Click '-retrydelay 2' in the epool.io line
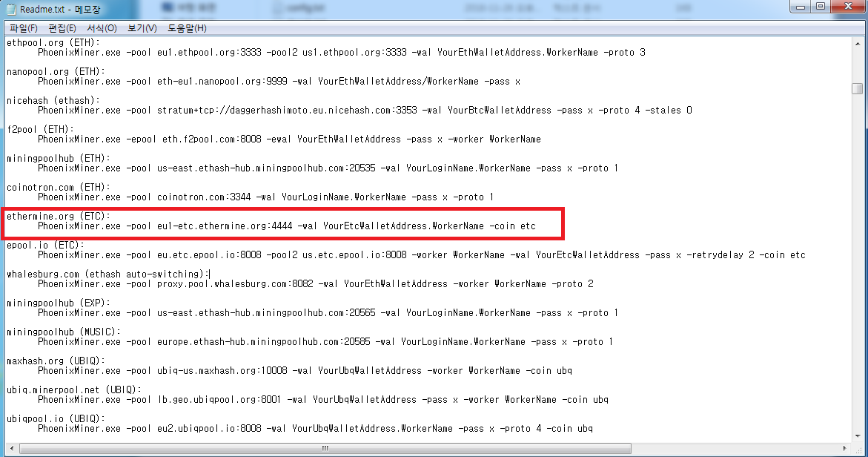The image size is (868, 457). click(x=720, y=254)
